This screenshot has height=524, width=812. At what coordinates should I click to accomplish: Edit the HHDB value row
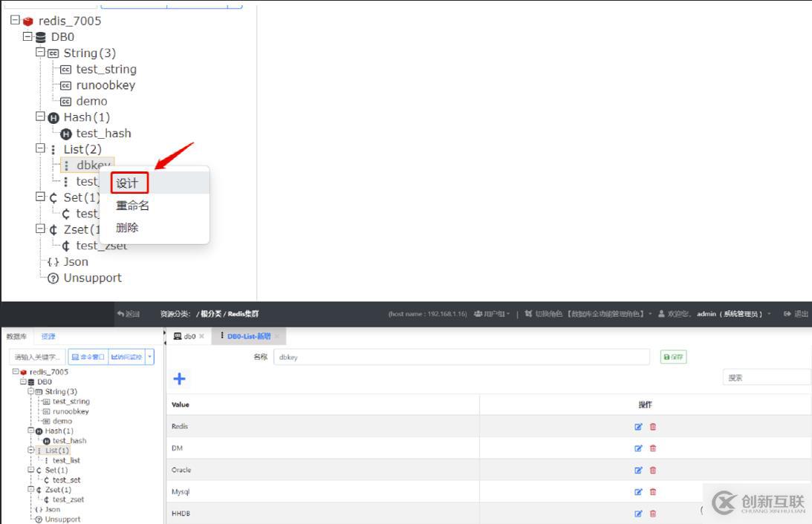pos(638,514)
